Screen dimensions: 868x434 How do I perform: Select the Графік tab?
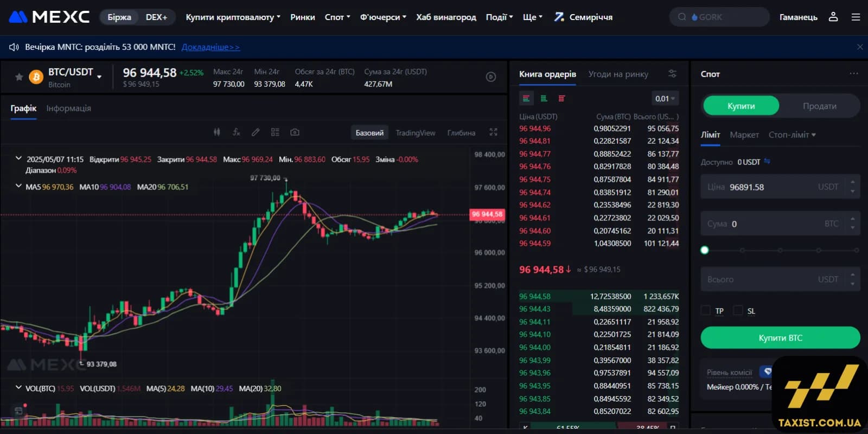tap(23, 108)
